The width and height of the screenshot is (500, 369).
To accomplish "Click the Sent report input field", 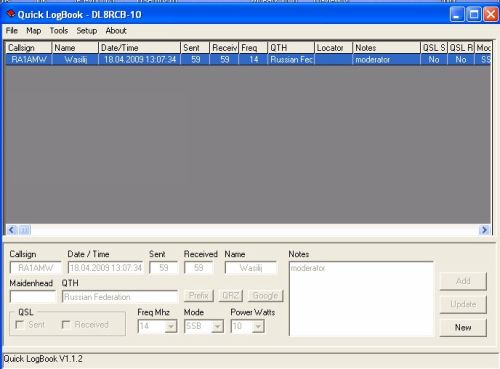I will [164, 268].
